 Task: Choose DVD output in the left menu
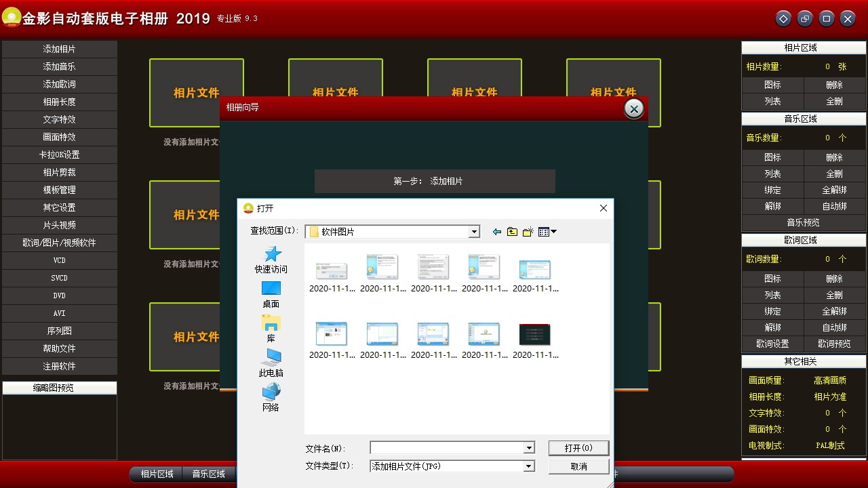[60, 296]
